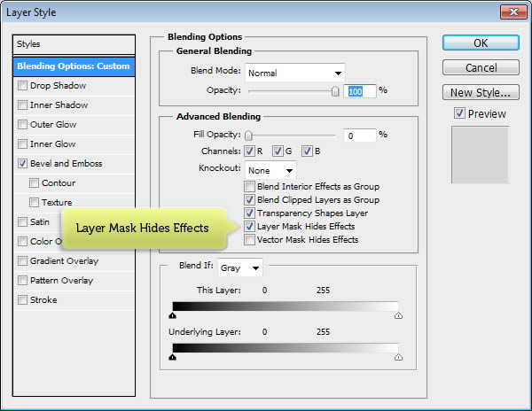Image resolution: width=532 pixels, height=411 pixels.
Task: Open the Stroke settings label
Action: [43, 300]
